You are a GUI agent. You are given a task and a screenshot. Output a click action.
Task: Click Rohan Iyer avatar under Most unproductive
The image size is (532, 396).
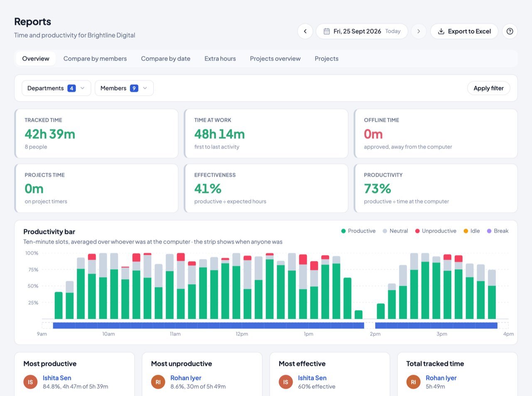point(158,382)
